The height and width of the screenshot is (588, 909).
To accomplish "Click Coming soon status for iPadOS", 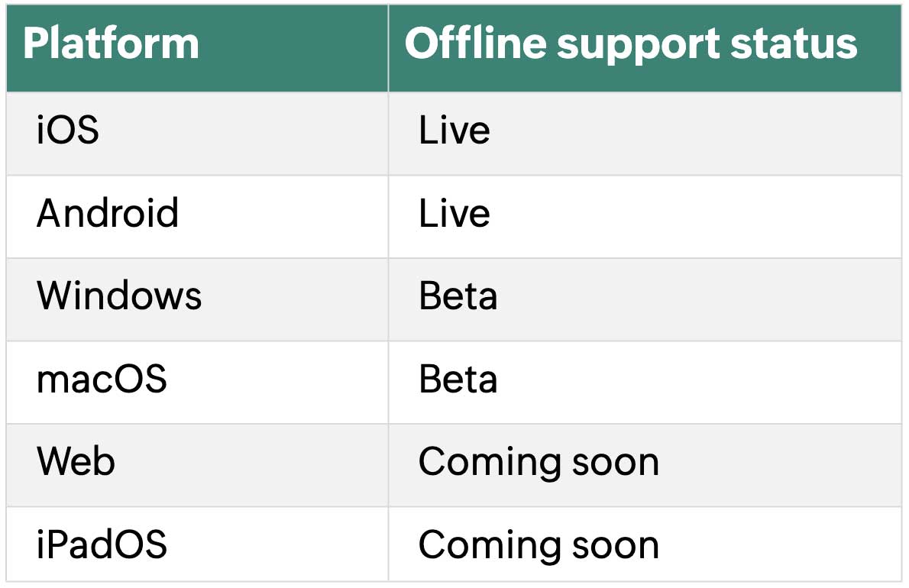I will (x=539, y=546).
